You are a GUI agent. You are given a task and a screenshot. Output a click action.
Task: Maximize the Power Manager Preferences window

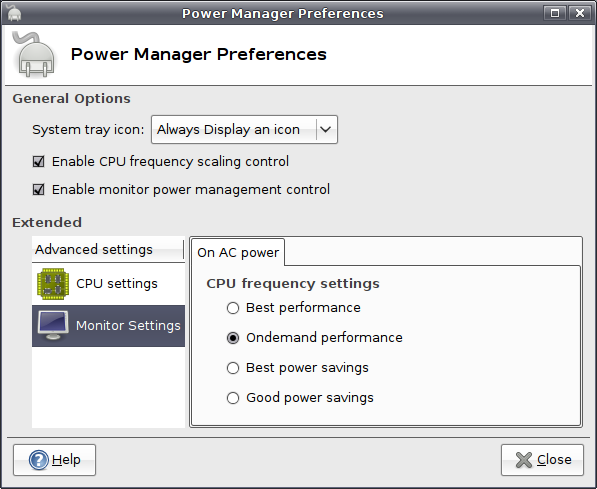coord(555,13)
